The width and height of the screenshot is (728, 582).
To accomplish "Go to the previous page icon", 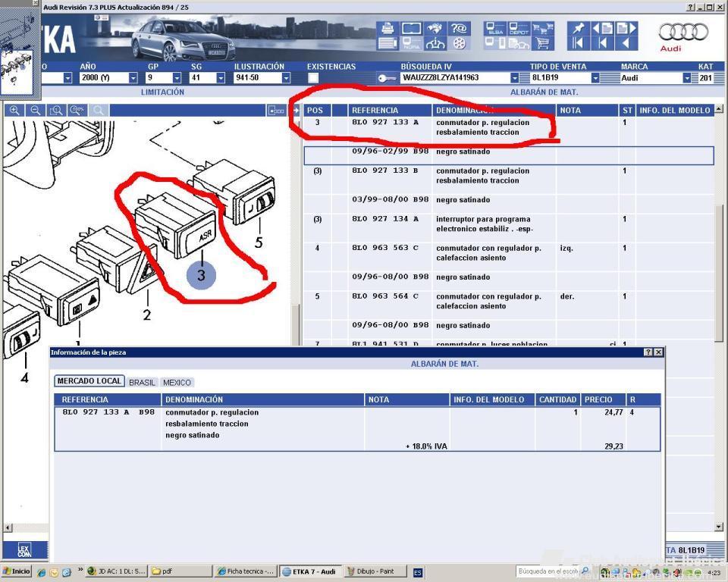I will pos(602,28).
